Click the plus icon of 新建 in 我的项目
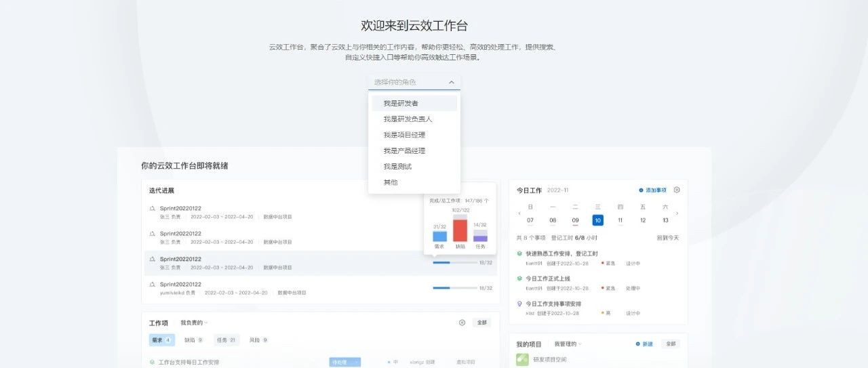Viewport: 868px width, 368px height. point(637,344)
